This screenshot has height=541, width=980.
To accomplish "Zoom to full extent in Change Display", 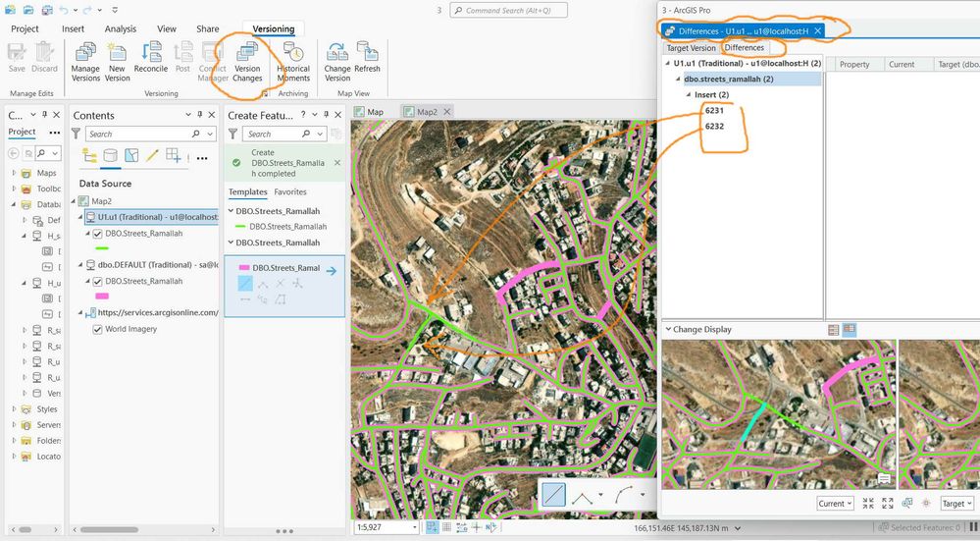I will point(888,503).
